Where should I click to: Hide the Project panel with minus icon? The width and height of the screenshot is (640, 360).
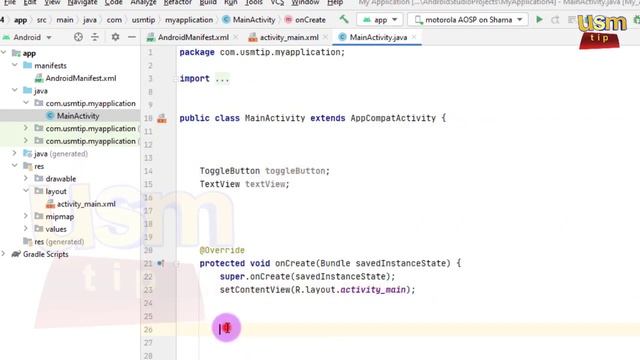pyautogui.click(x=132, y=37)
